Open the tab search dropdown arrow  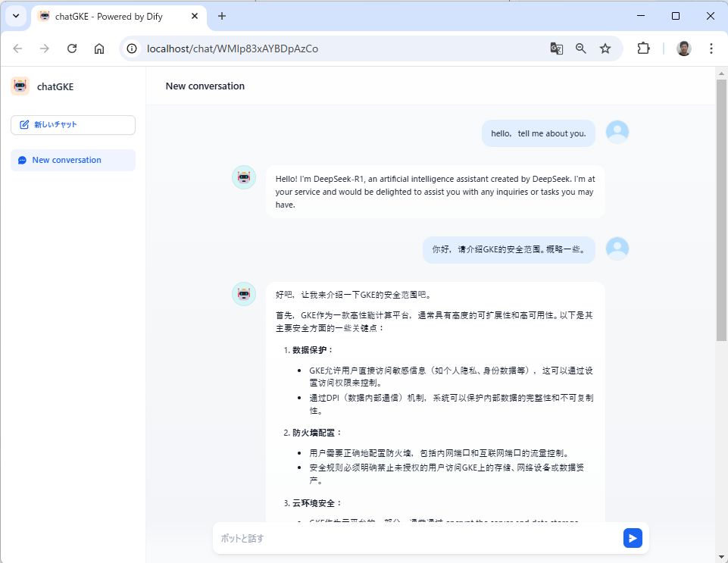point(16,16)
